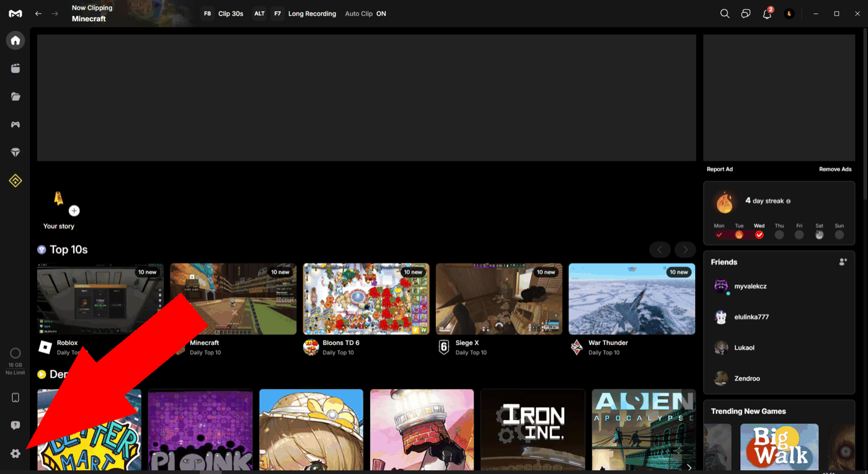Click the mobile phone icon in sidebar

(x=15, y=398)
